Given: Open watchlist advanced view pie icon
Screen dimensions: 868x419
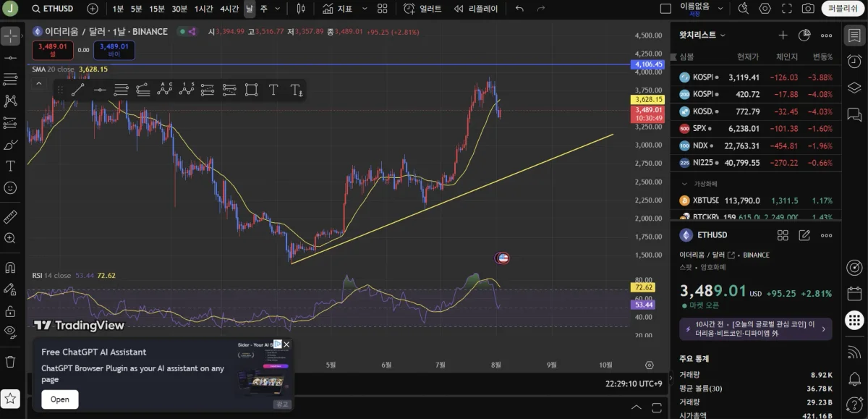Looking at the screenshot, I should [804, 35].
